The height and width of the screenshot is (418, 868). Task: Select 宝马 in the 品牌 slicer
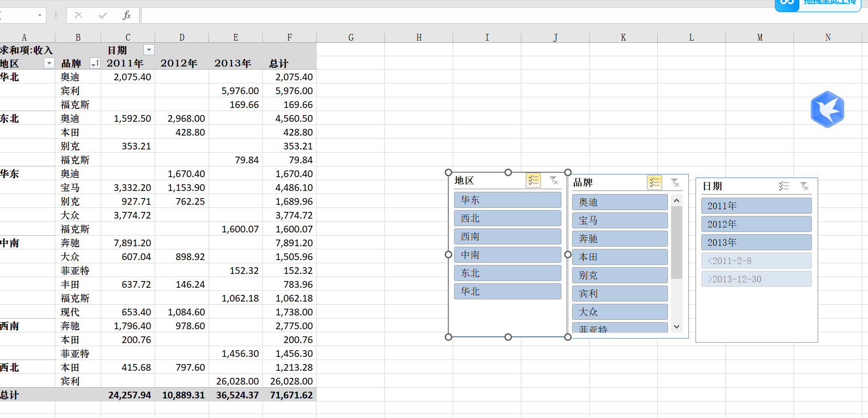[620, 220]
